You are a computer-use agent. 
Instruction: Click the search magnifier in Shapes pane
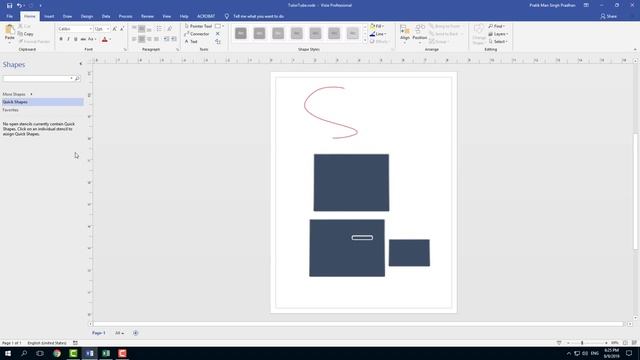point(77,78)
